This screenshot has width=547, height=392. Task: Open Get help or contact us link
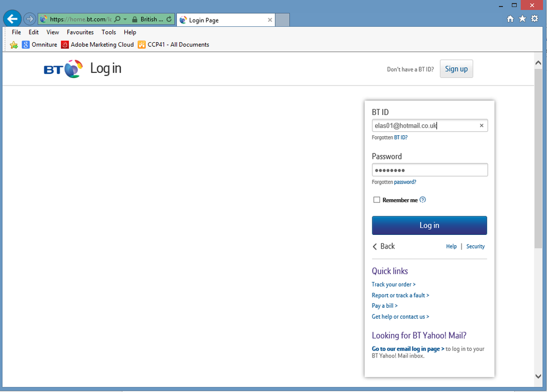pyautogui.click(x=400, y=316)
